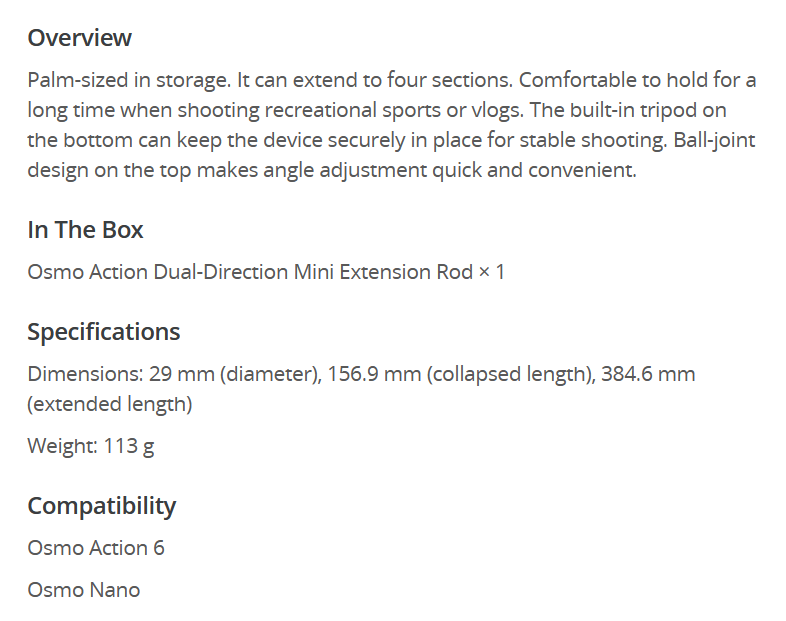The image size is (786, 621).
Task: Select the Osmo Nano compatibility entry
Action: [84, 590]
